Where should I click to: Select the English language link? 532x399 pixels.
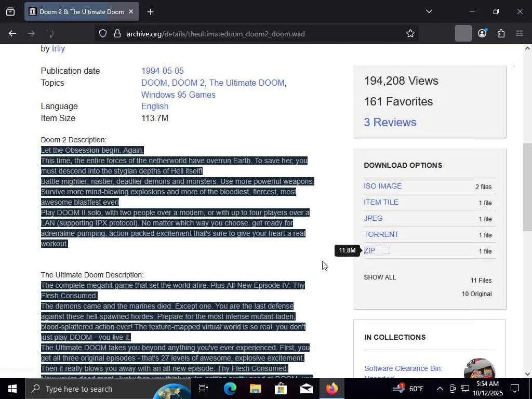(x=155, y=106)
